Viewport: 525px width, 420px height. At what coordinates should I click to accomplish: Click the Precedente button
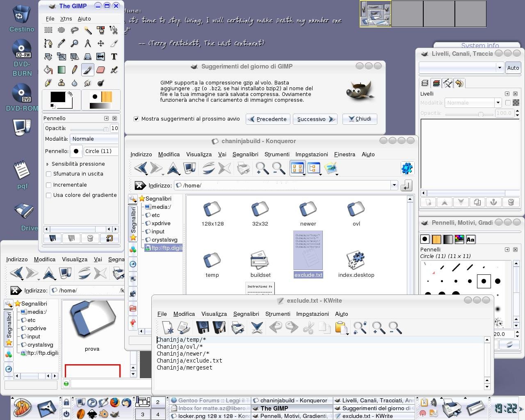pyautogui.click(x=268, y=119)
